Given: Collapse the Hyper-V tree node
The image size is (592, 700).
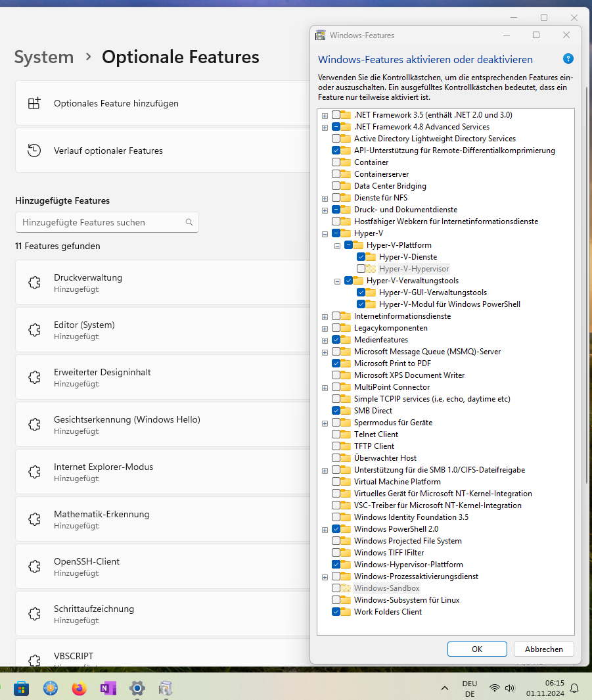Looking at the screenshot, I should point(325,234).
